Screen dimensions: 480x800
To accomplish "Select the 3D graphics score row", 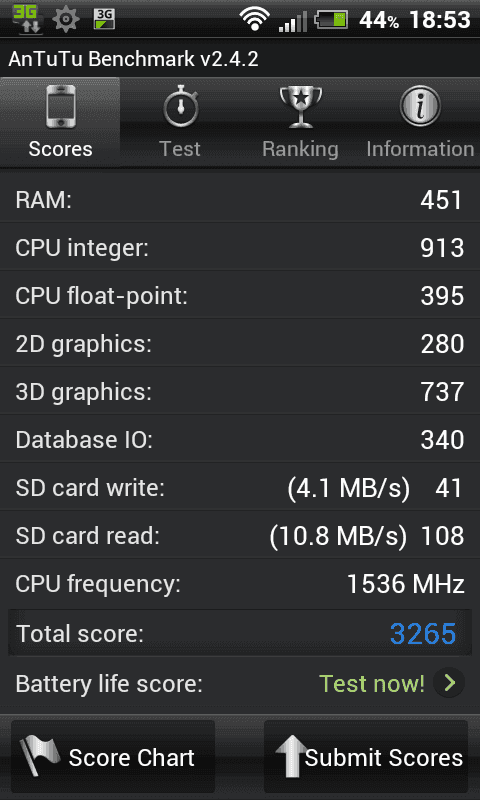I will pyautogui.click(x=240, y=391).
